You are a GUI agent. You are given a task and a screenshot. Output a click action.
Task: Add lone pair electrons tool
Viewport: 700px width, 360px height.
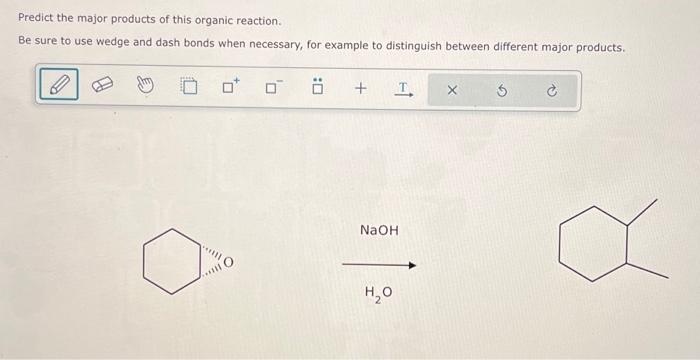tap(317, 87)
